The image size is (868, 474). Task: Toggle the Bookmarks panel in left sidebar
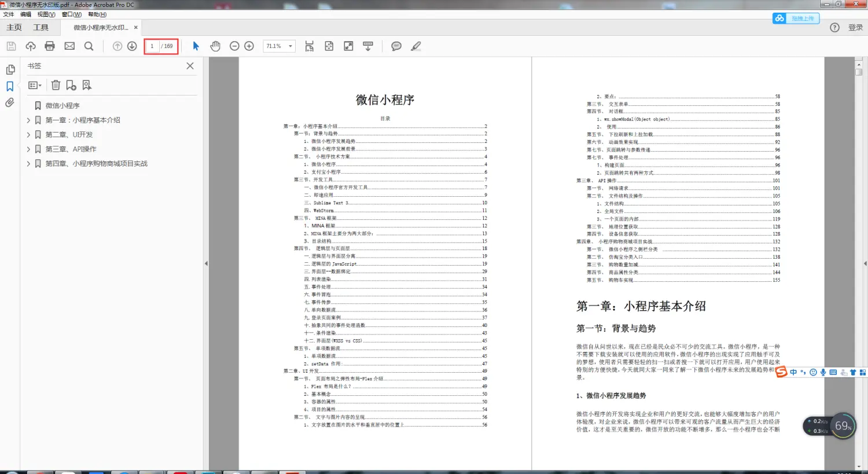10,86
